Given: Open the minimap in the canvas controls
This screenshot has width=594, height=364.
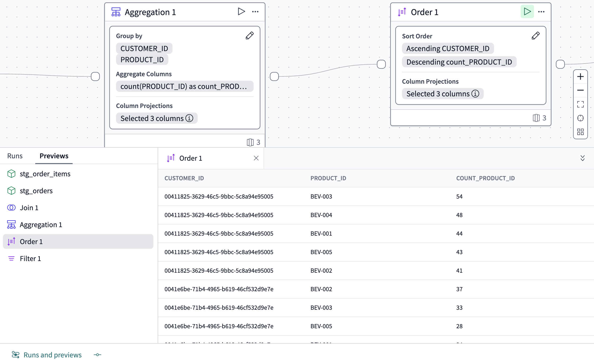Looking at the screenshot, I should tap(580, 132).
